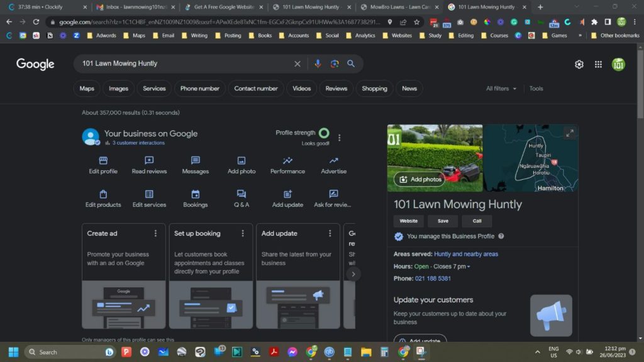The height and width of the screenshot is (362, 644).
Task: Open the Website button in business panel
Action: (408, 221)
